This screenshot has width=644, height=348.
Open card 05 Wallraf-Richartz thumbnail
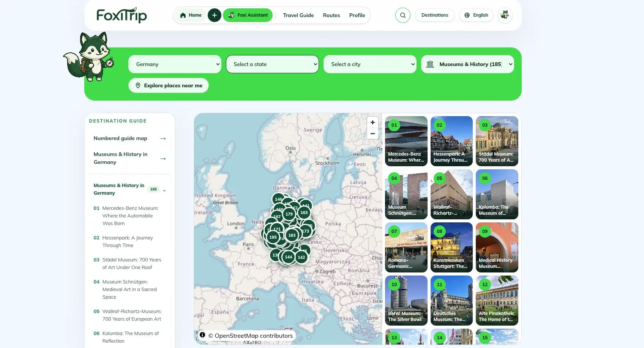point(451,194)
